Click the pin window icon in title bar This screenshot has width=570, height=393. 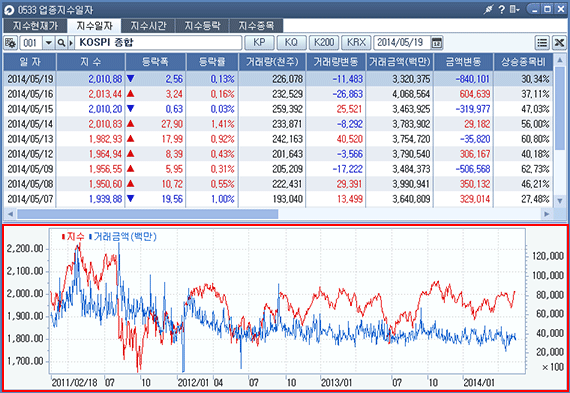tap(488, 9)
